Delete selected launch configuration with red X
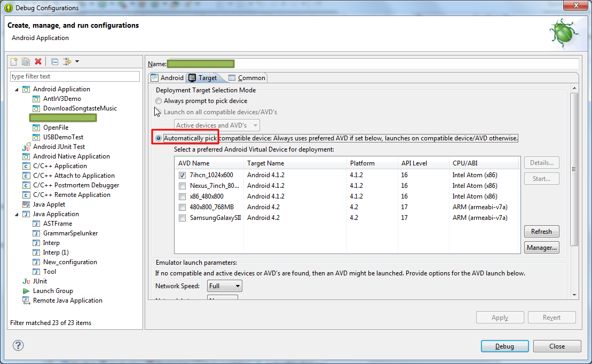 38,61
